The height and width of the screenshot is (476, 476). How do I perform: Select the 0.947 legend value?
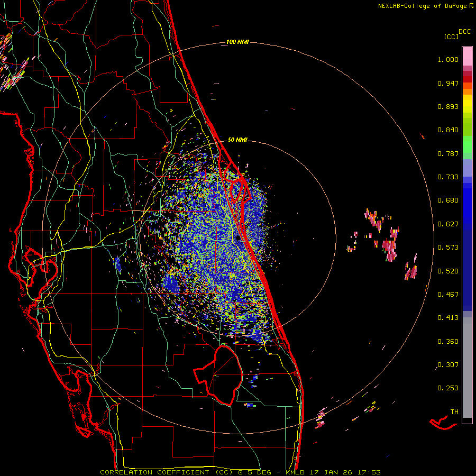point(448,83)
